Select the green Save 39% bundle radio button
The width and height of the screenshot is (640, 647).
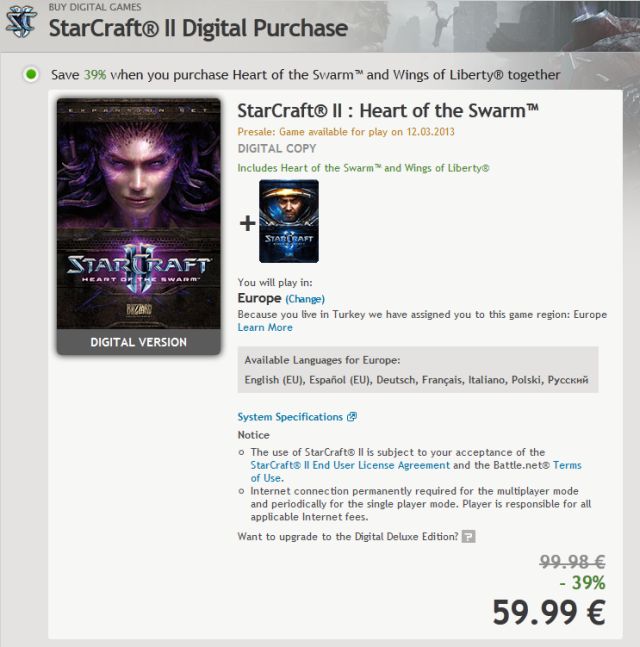[31, 75]
